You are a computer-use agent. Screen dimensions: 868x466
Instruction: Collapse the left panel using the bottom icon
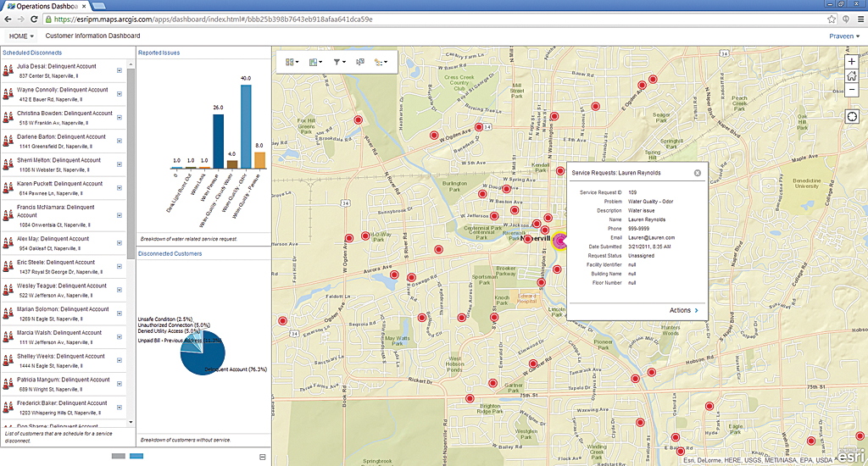(263, 457)
